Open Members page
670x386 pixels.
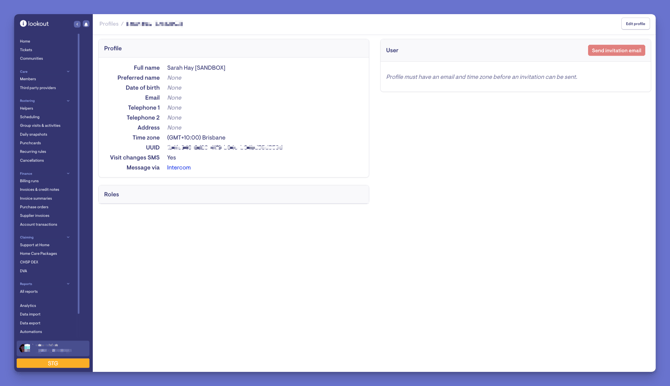[28, 79]
